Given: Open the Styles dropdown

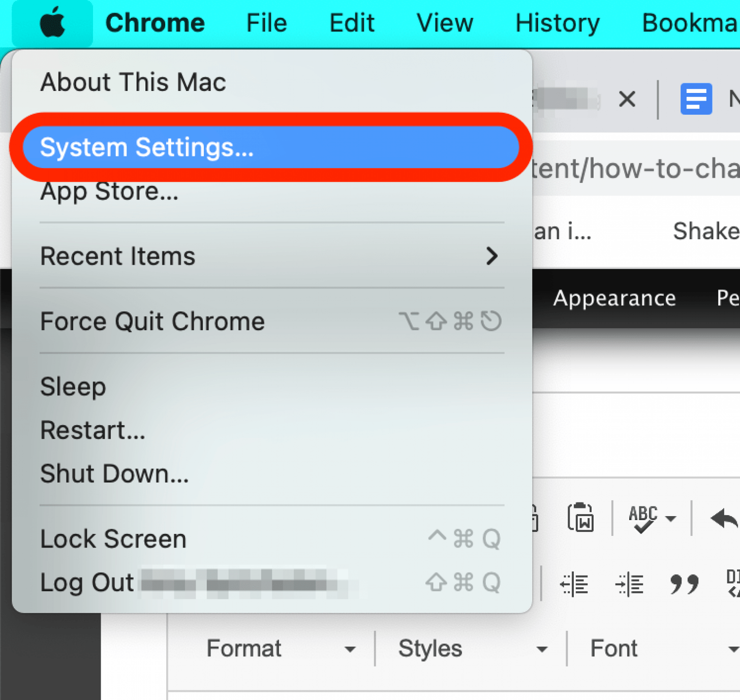Looking at the screenshot, I should (472, 649).
